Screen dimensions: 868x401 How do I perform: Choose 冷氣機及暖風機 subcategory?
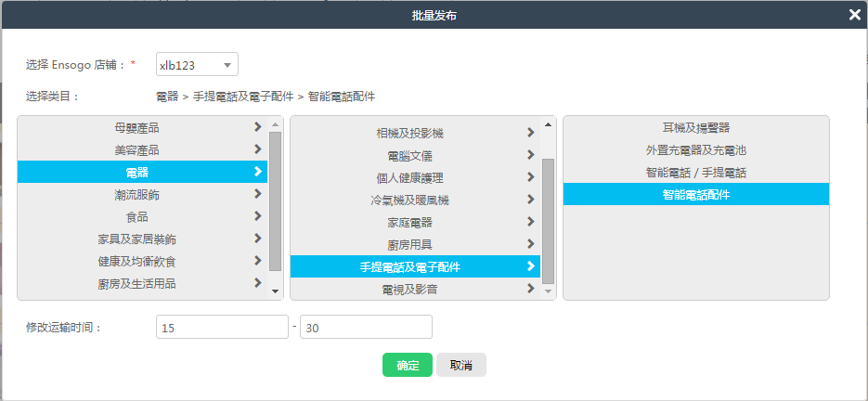409,200
